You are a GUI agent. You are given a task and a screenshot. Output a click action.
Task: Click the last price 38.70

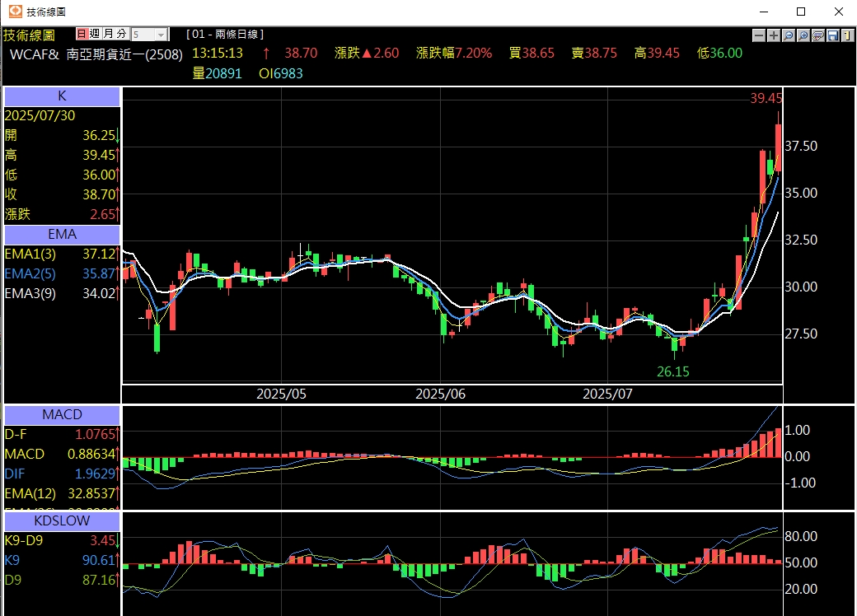click(301, 53)
